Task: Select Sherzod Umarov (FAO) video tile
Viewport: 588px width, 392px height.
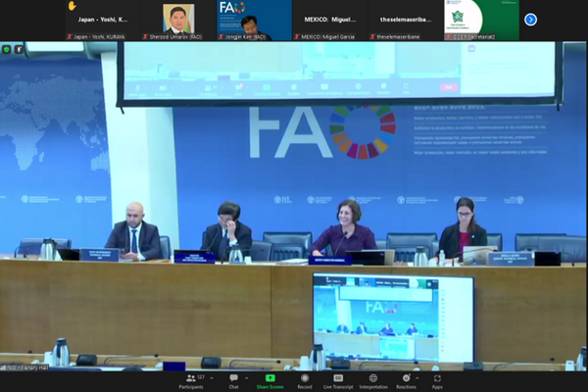Action: point(178,20)
